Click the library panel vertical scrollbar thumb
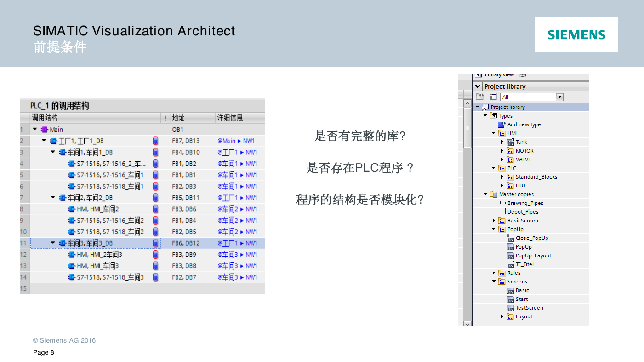This screenshot has width=644, height=362. coord(467,128)
